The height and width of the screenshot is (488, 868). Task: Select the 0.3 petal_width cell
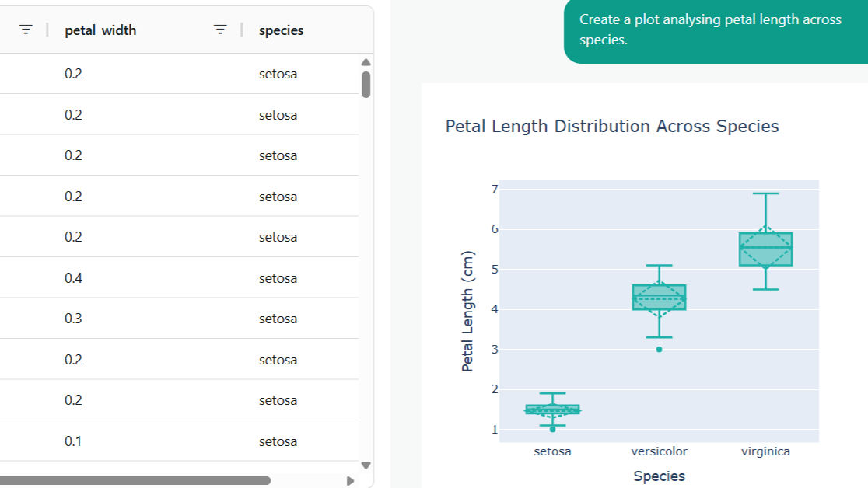[x=74, y=319]
